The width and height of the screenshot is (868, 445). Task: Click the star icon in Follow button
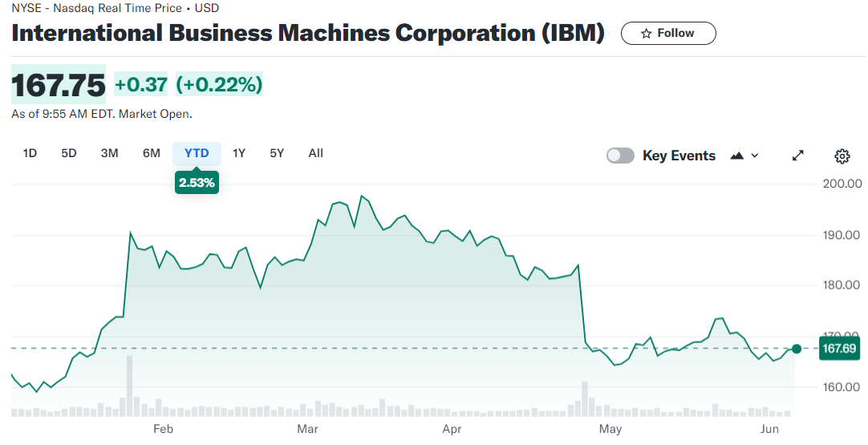647,34
